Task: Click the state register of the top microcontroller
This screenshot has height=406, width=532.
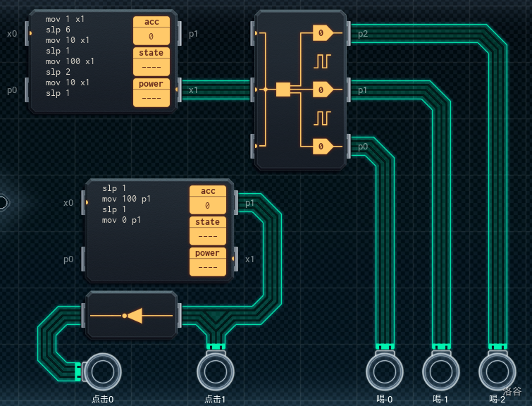Action: click(x=151, y=61)
